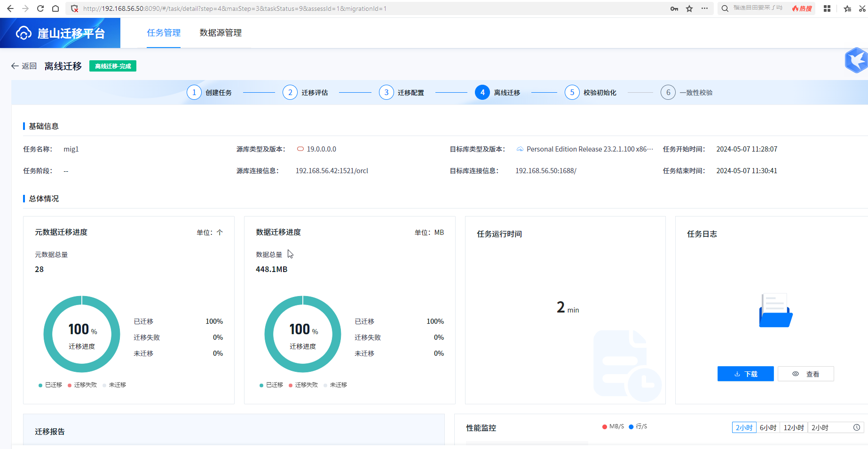Click the Oracle source database icon beside 19.0.0.0.0
Viewport: 868px width, 449px height.
(x=300, y=149)
